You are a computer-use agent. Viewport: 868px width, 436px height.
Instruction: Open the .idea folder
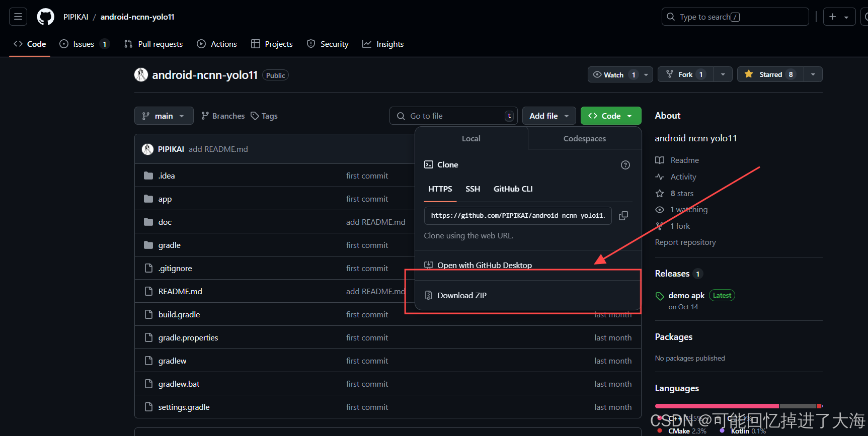(167, 176)
